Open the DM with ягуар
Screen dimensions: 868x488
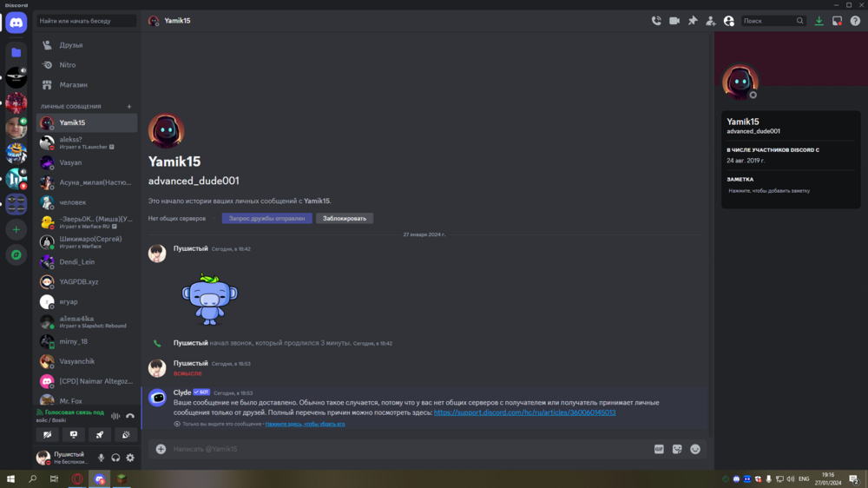click(x=86, y=302)
